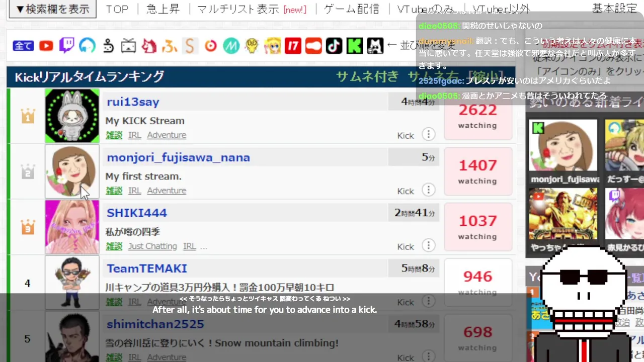Select the 全て all-platforms filter icon
This screenshot has height=362, width=644.
pos(23,46)
